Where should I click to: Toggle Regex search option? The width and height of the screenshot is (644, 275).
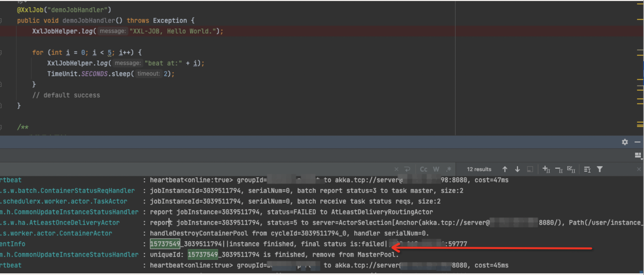(449, 169)
